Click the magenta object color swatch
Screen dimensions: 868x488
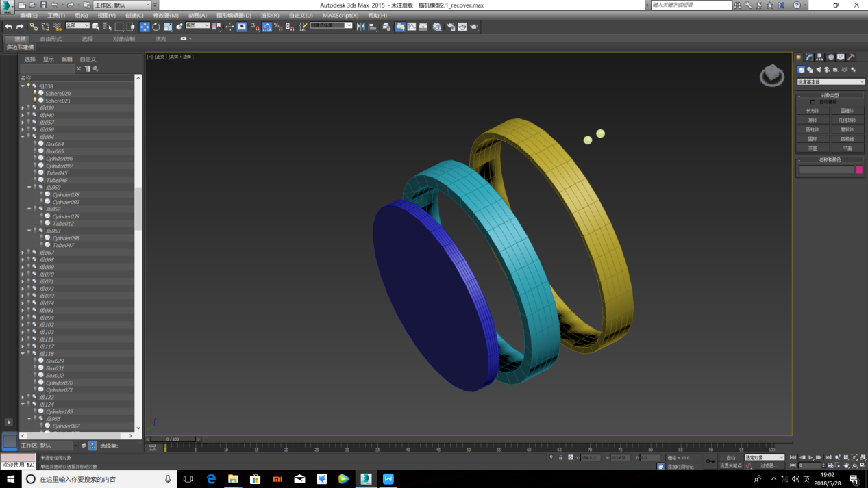(x=859, y=170)
